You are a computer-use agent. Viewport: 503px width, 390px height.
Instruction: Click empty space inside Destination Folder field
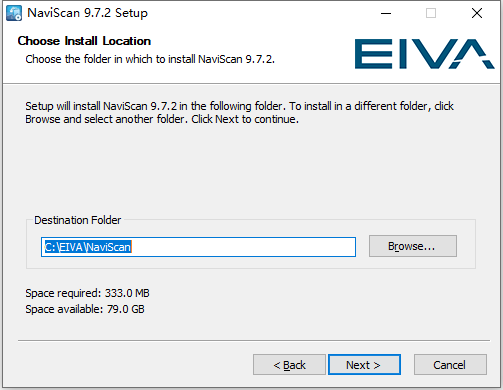pyautogui.click(x=243, y=247)
